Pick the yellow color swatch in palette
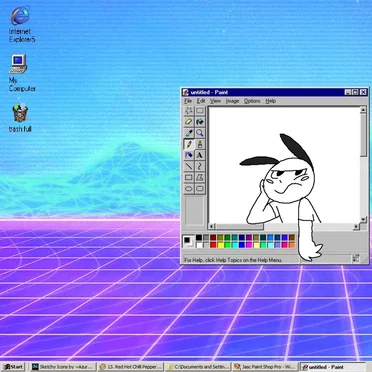372x372 pixels. (220, 245)
